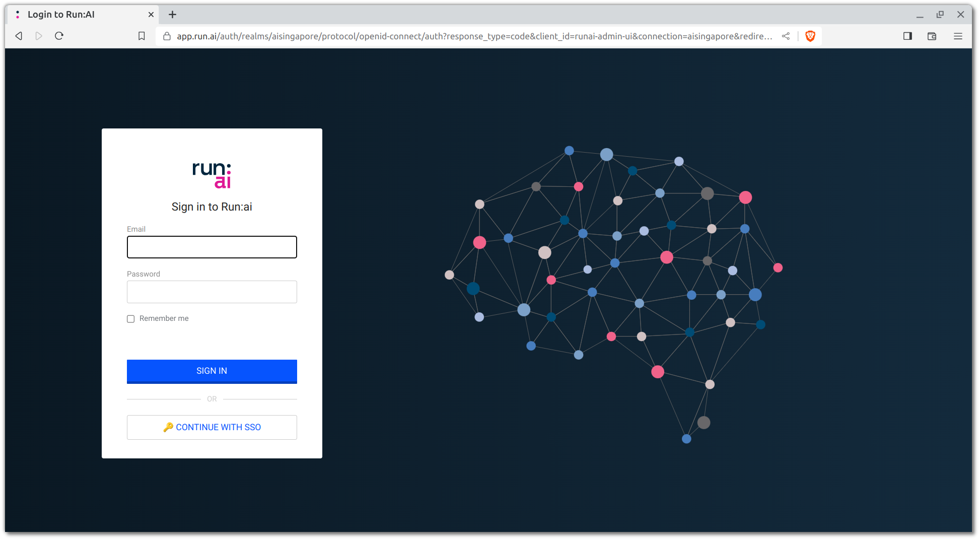Viewport: 980px width, 540px height.
Task: Click the browser Back arrow
Action: click(x=19, y=36)
